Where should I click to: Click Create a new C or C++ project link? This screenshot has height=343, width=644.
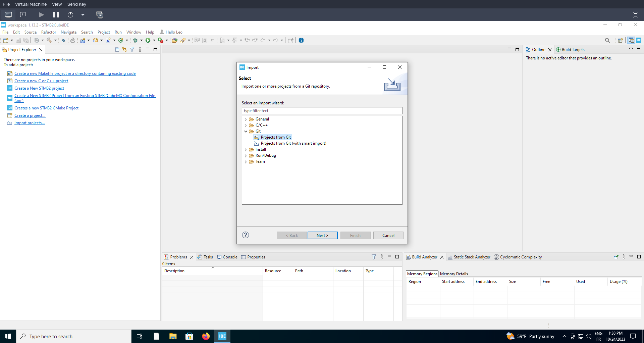(41, 81)
